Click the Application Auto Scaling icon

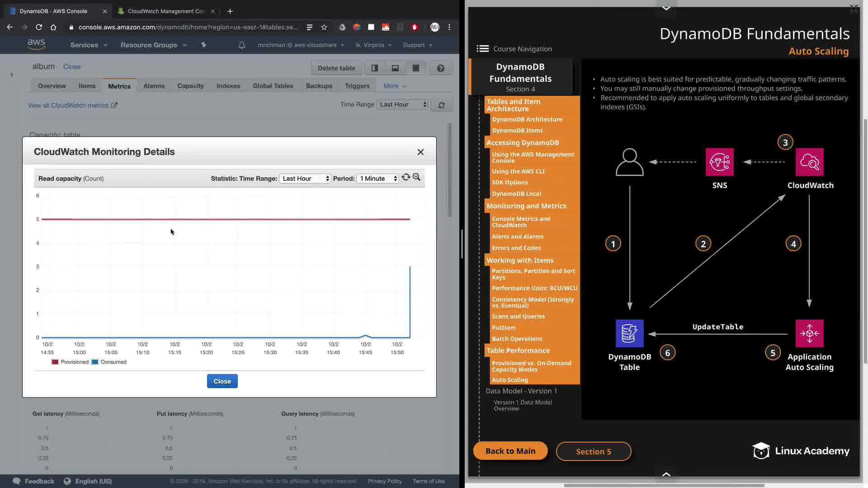point(809,333)
